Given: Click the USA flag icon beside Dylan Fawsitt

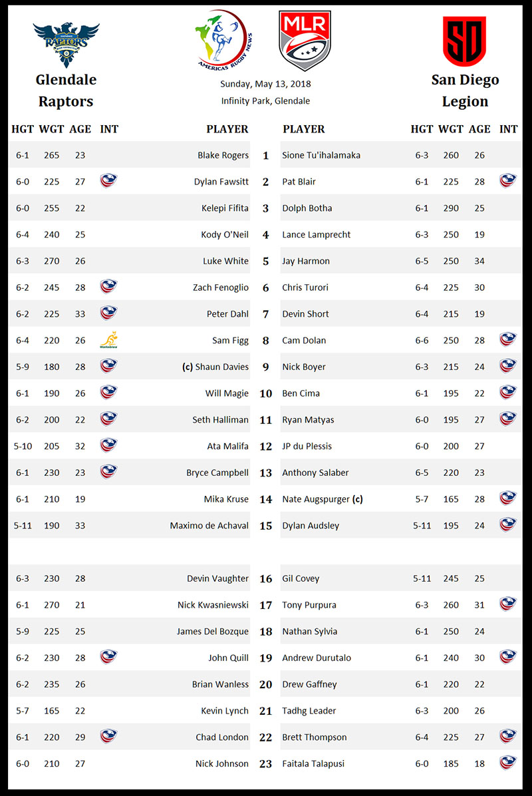Looking at the screenshot, I should pos(108,181).
